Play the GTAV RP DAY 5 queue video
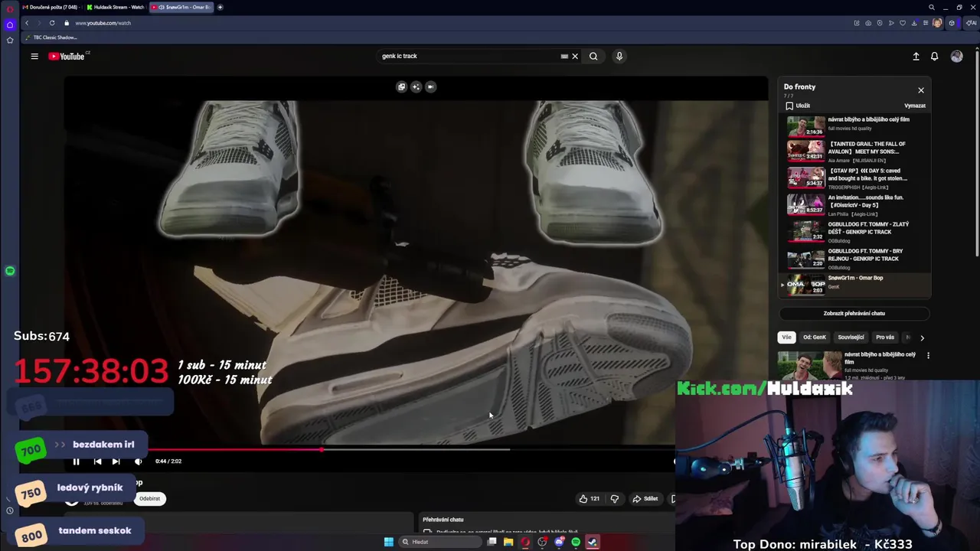Screen dimensions: 980x551 coord(856,178)
